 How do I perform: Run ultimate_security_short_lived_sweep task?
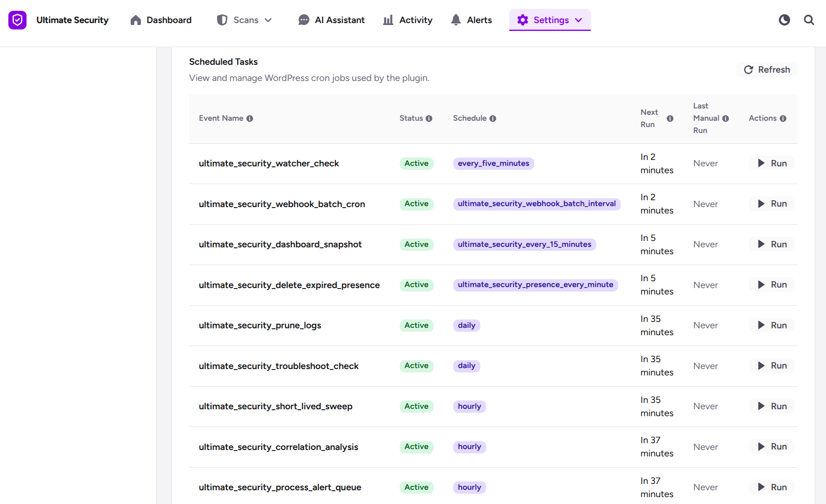click(x=771, y=406)
